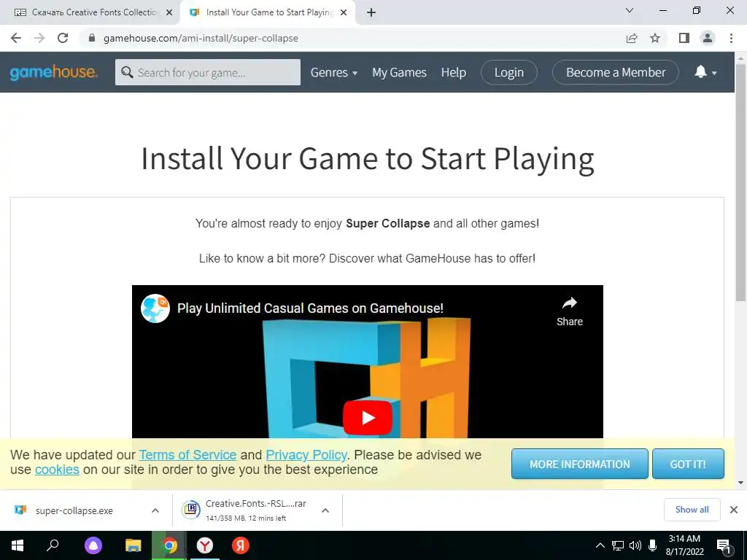Viewport: 747px width, 560px height.
Task: Open Yandex Browser from the taskbar
Action: (205, 545)
